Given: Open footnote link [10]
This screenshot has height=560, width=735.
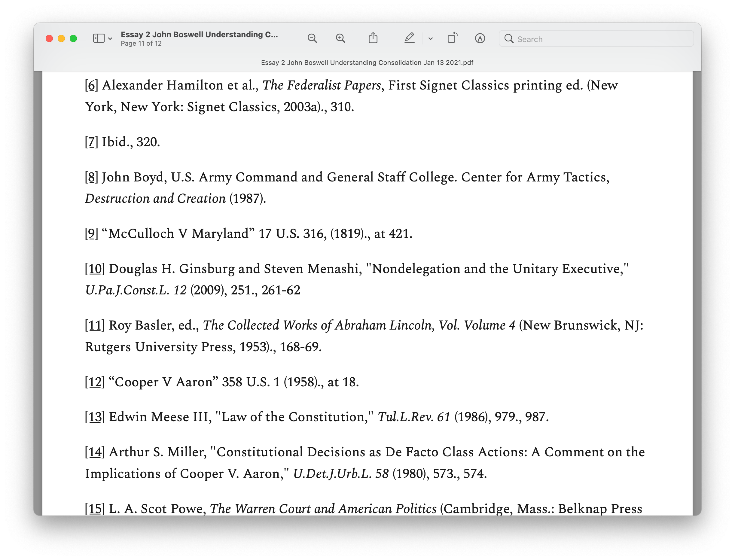Looking at the screenshot, I should click(x=95, y=269).
